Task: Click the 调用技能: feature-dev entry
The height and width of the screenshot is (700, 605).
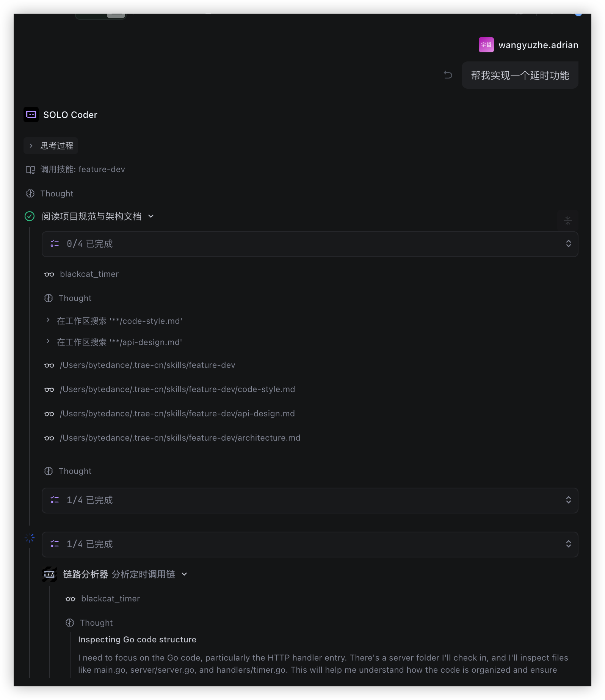Action: point(83,170)
